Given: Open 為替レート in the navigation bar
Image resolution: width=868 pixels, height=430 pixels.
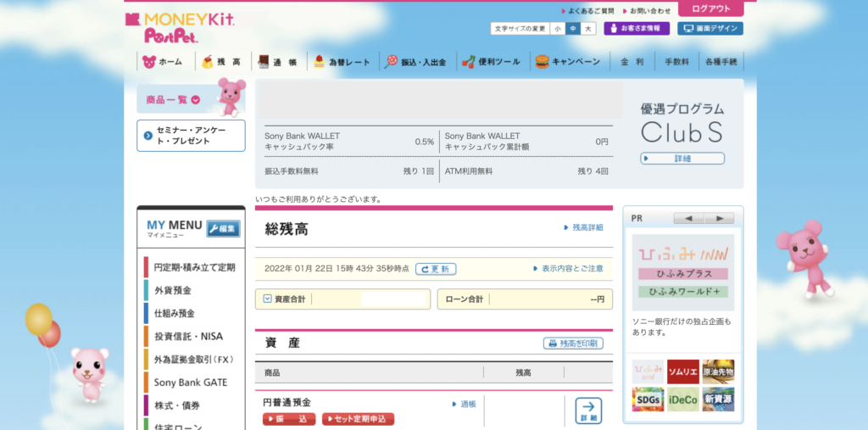Looking at the screenshot, I should click(x=342, y=62).
